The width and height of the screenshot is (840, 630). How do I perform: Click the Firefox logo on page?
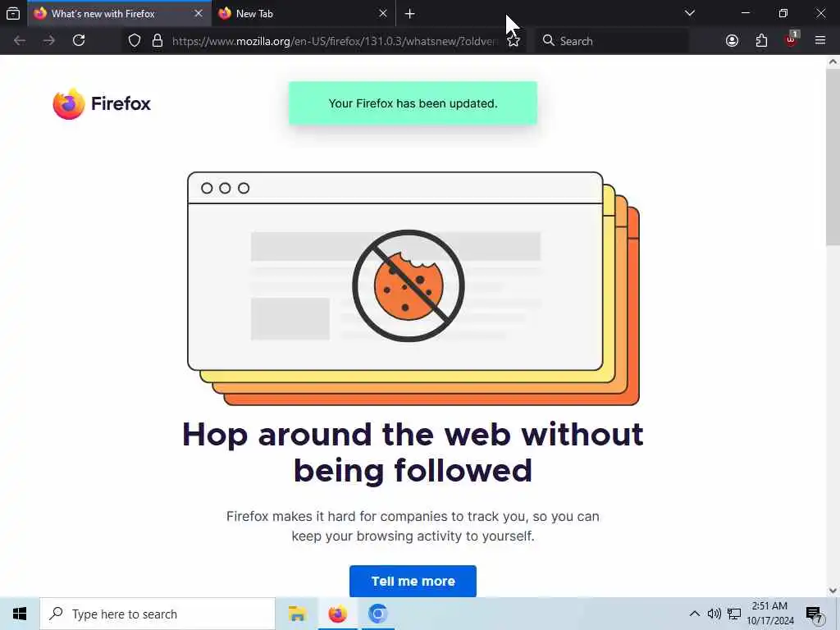coord(102,104)
